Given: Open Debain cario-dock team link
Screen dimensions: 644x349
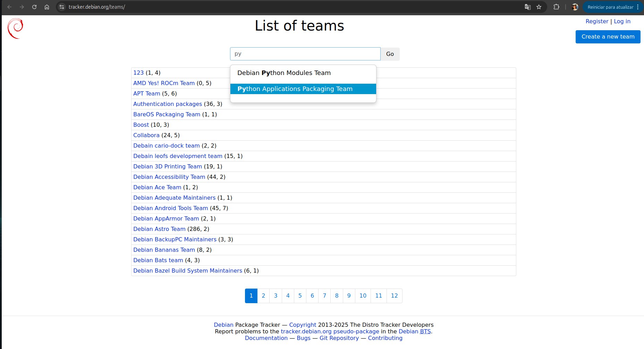Looking at the screenshot, I should [167, 146].
